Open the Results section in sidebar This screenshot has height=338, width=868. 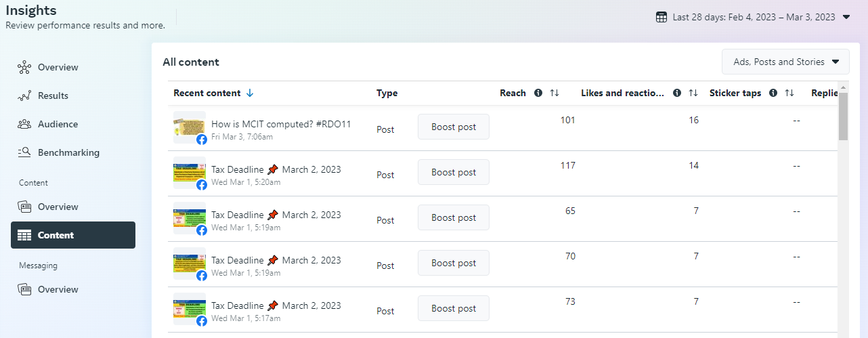pos(53,96)
